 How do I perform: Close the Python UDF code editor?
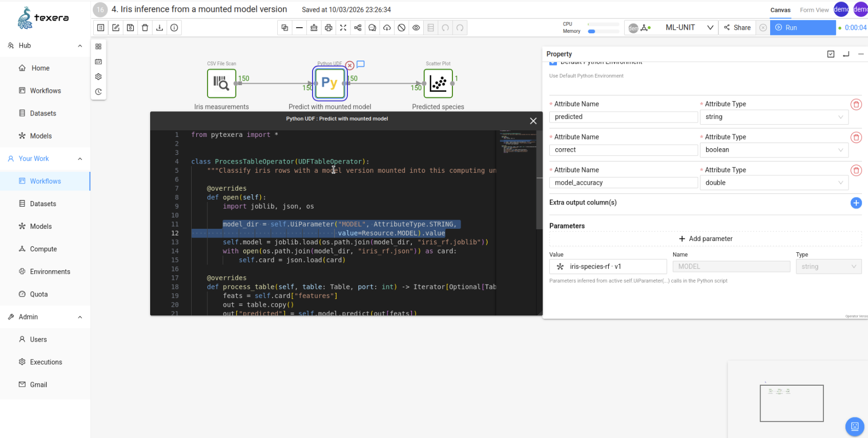click(x=533, y=121)
